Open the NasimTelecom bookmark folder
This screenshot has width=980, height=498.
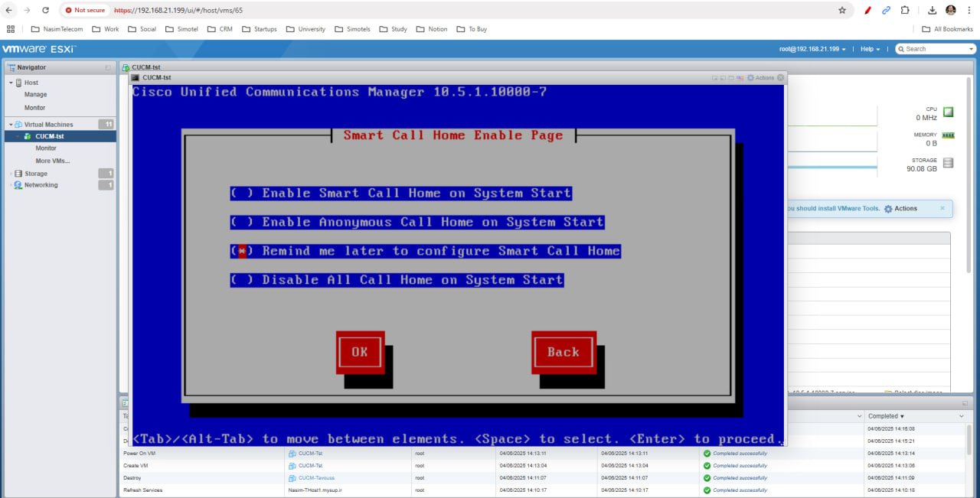(x=57, y=29)
